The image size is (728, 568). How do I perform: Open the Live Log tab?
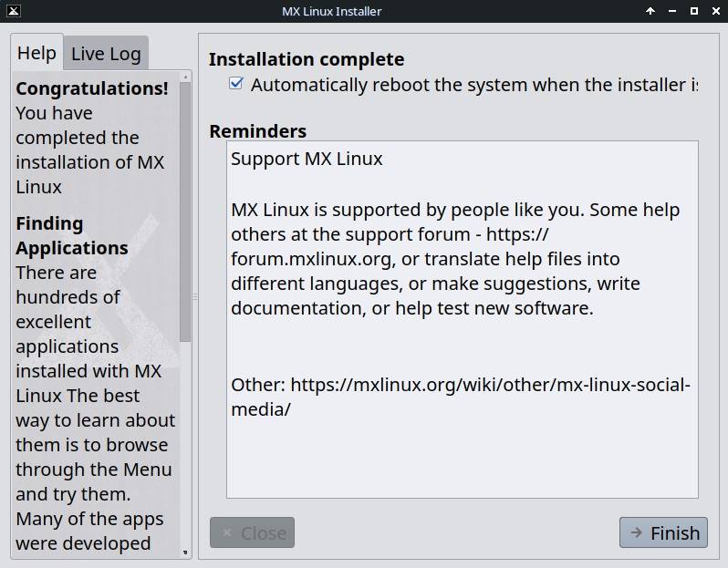(x=106, y=54)
